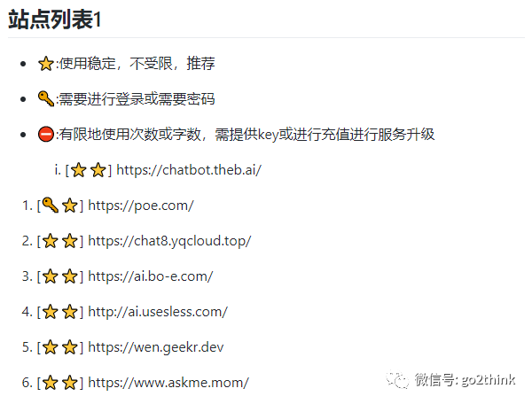This screenshot has width=532, height=404.
Task: Visit the chat8.yqcloud.top URL
Action: click(x=169, y=241)
